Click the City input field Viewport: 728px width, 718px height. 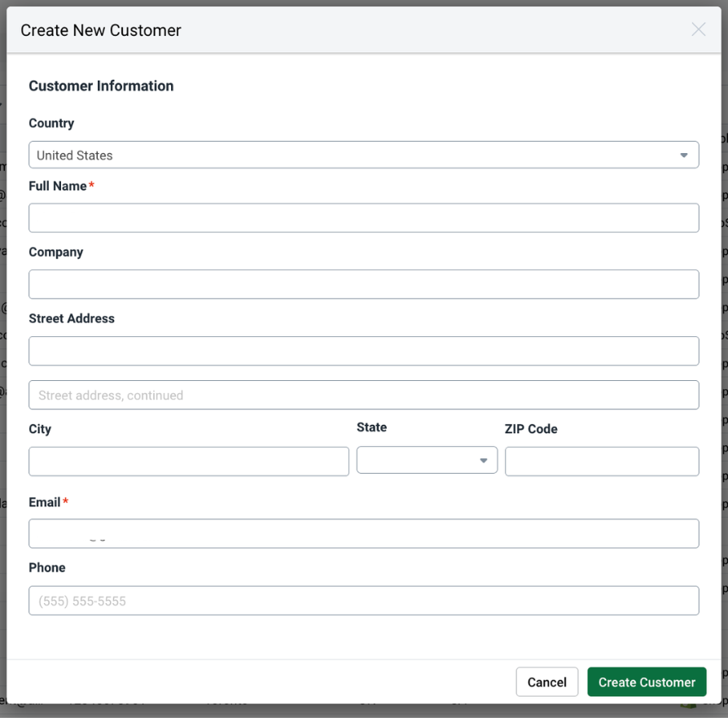[x=188, y=461]
